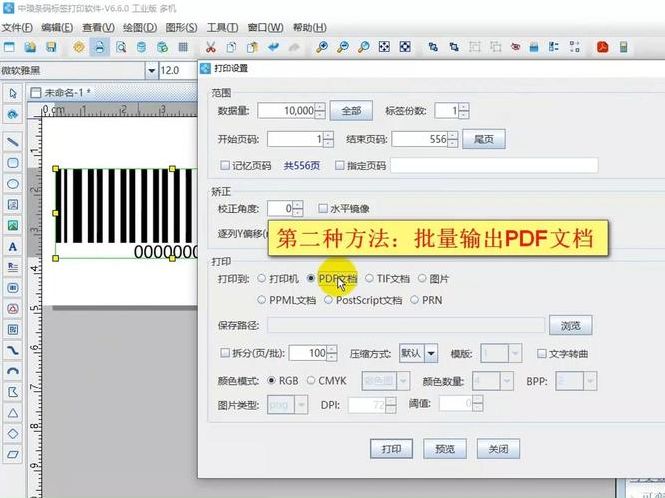Toggle the 文字转曲 checkbox
665x498 pixels.
[542, 353]
